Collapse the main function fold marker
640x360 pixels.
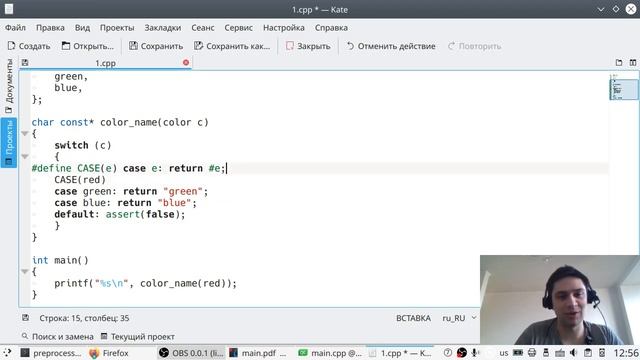24,271
